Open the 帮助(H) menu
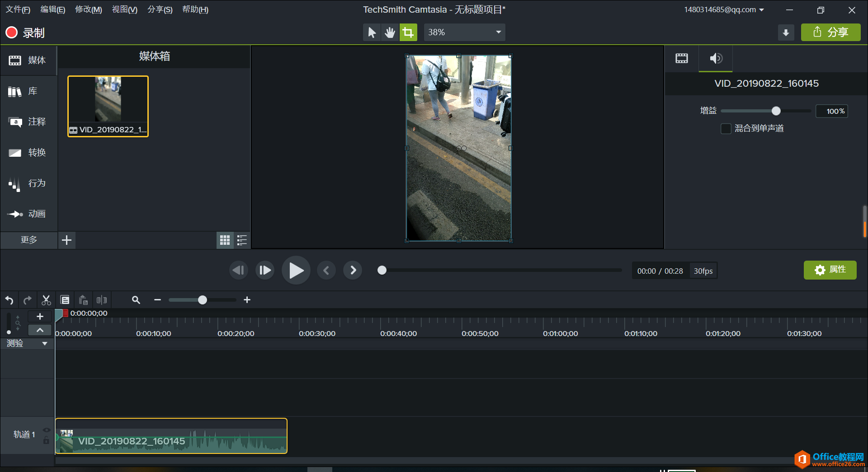The image size is (868, 472). 195,9
